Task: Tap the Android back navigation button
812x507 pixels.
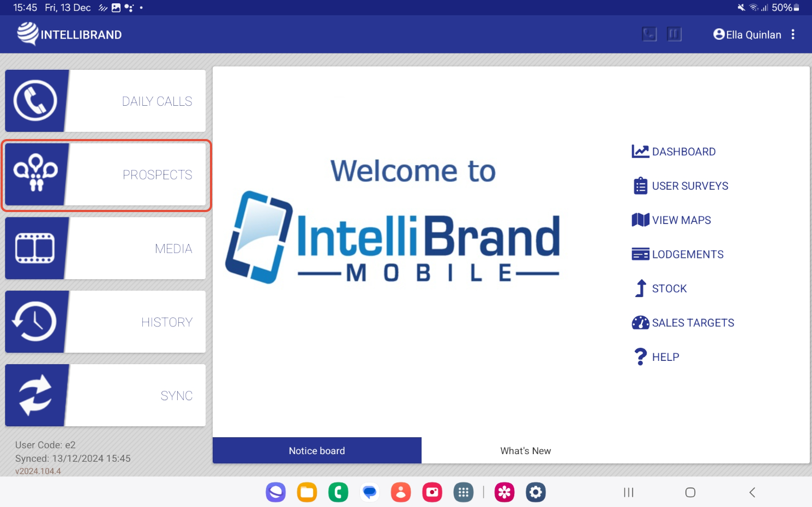Action: [752, 492]
